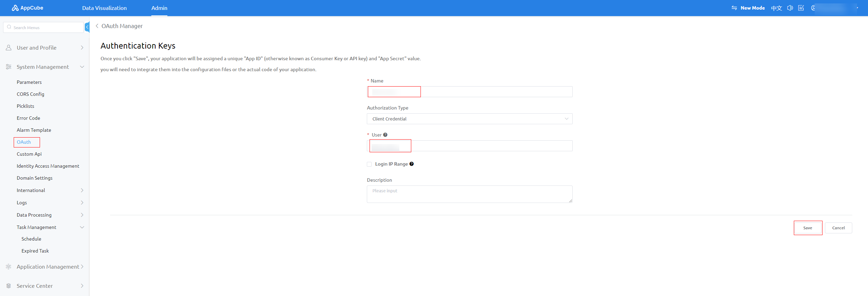The image size is (868, 296).
Task: Open Identity Access Management item
Action: (x=48, y=166)
